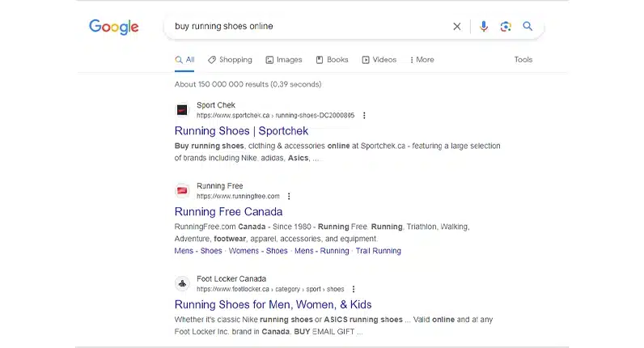Image resolution: width=644 pixels, height=348 pixels.
Task: Clear the search query with X icon
Action: point(457,26)
